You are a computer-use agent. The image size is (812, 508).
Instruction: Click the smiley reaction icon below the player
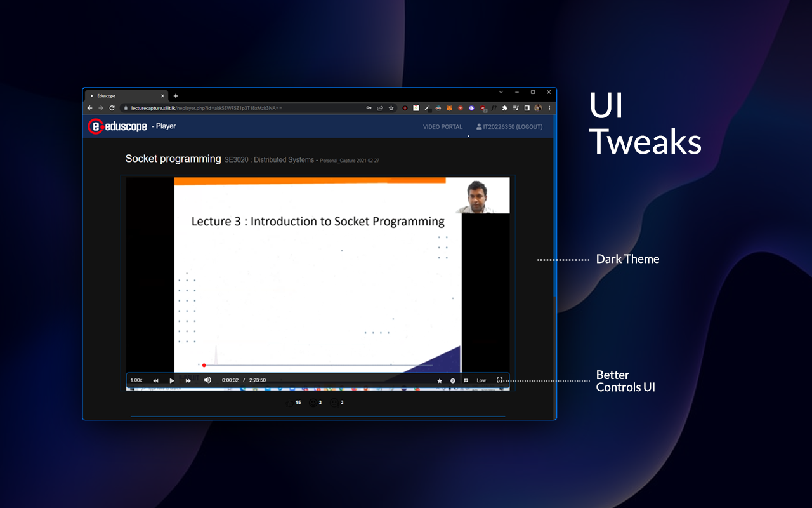pyautogui.click(x=313, y=403)
